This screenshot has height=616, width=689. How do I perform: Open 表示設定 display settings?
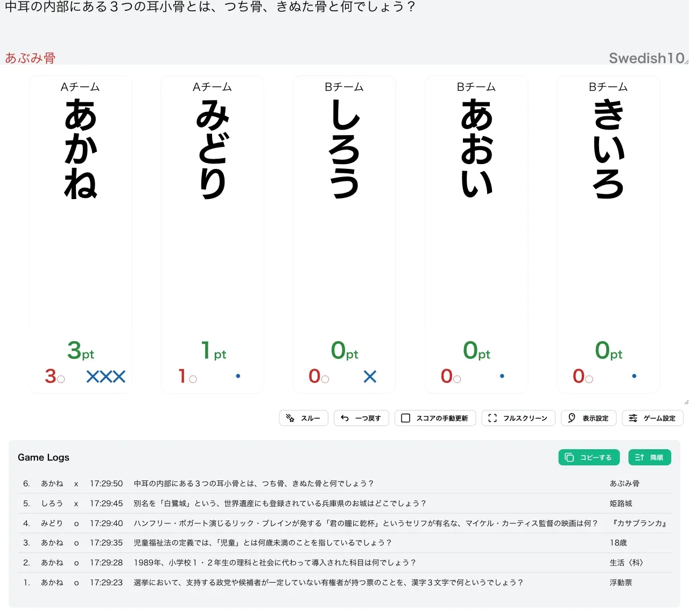click(x=588, y=418)
